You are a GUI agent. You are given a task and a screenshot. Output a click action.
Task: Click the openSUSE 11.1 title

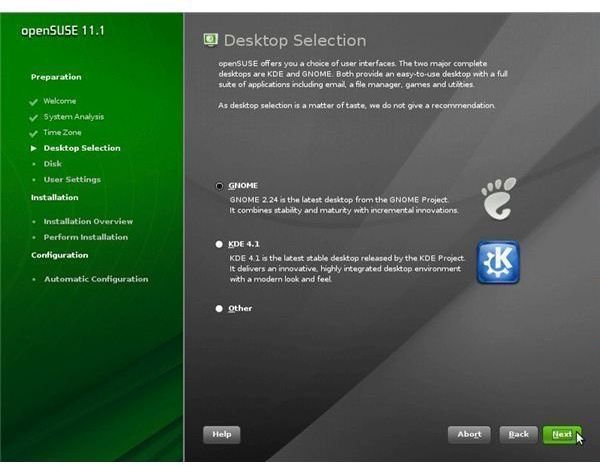coord(63,31)
